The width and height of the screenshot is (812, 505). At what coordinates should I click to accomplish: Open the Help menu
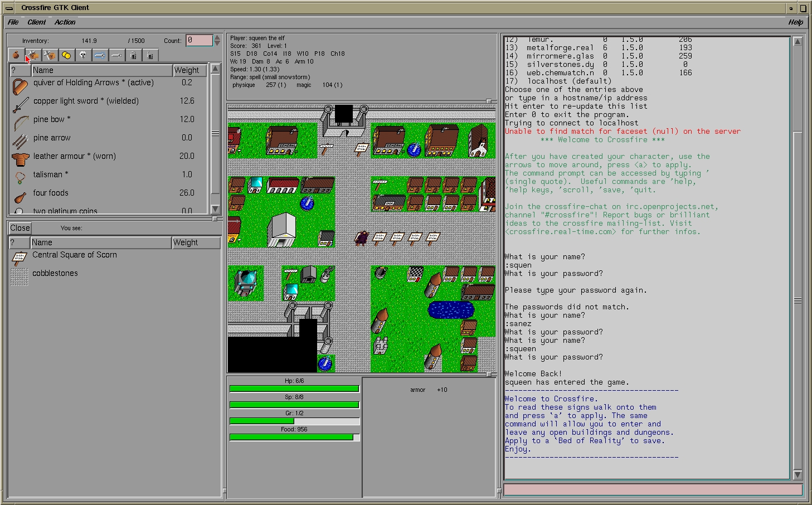coord(796,22)
